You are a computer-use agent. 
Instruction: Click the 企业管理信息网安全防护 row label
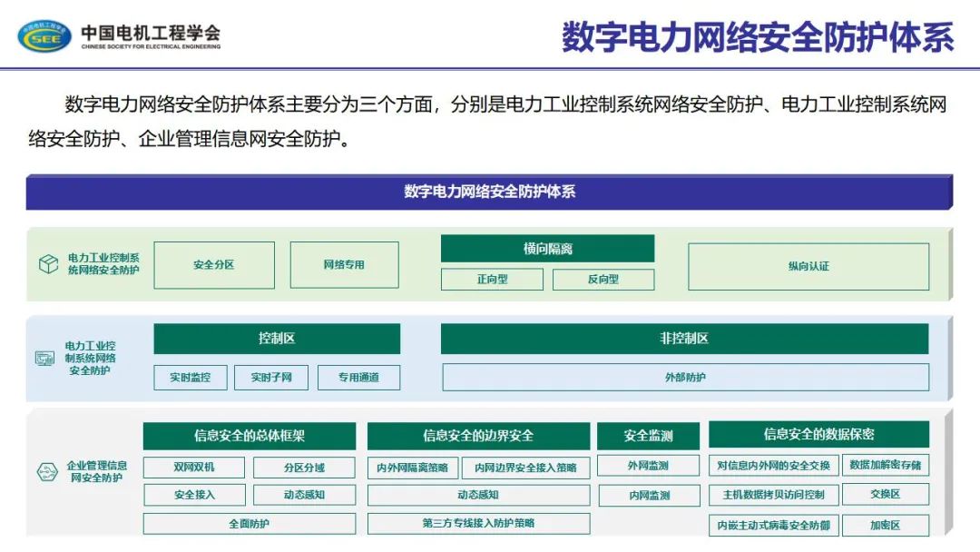(x=97, y=472)
